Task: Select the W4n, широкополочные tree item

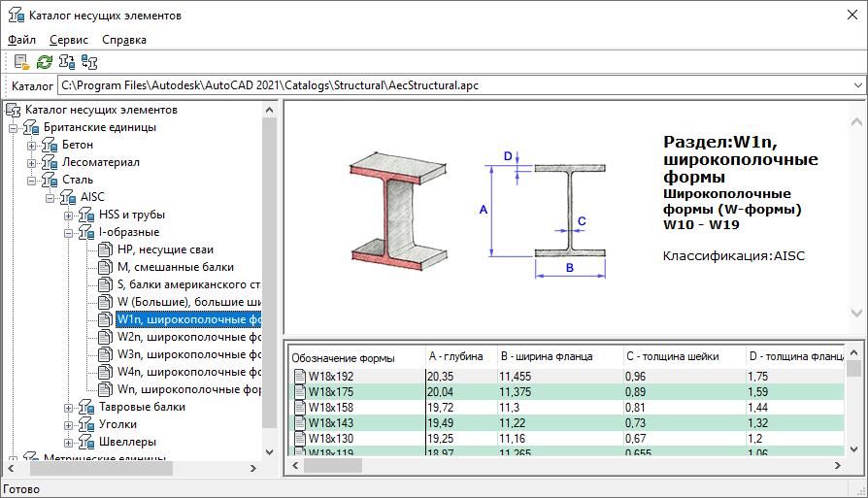Action: tap(188, 373)
